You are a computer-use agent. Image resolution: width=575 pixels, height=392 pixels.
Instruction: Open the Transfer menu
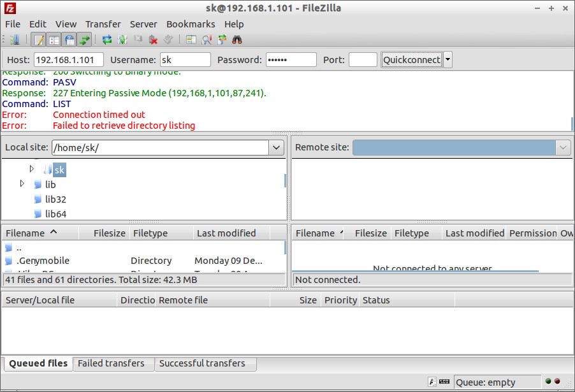(x=103, y=24)
